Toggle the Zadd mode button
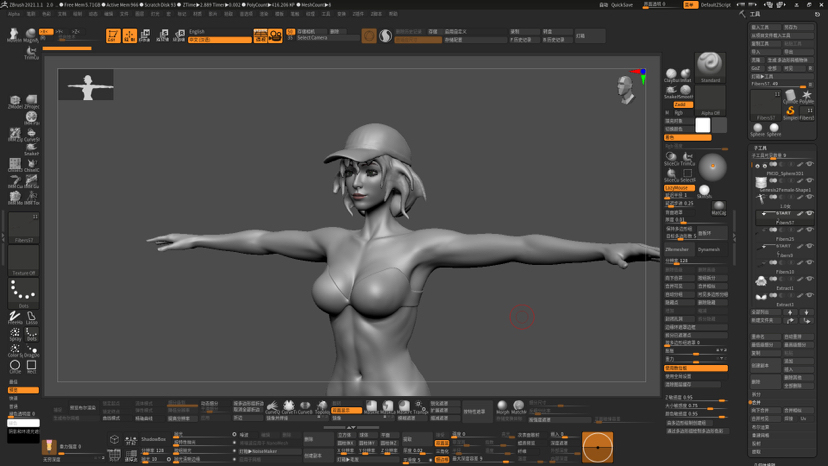Viewport: 828px width, 466px height. click(x=683, y=105)
